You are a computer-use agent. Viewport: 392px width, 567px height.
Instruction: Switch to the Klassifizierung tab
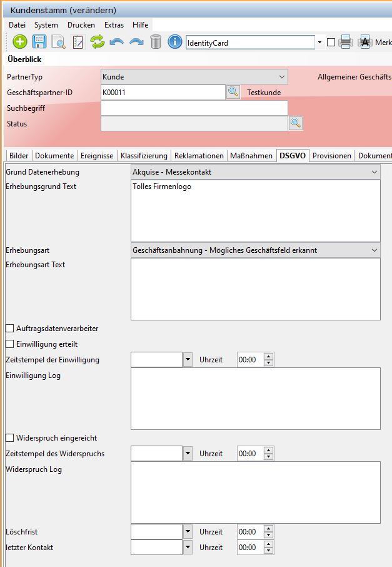click(144, 156)
